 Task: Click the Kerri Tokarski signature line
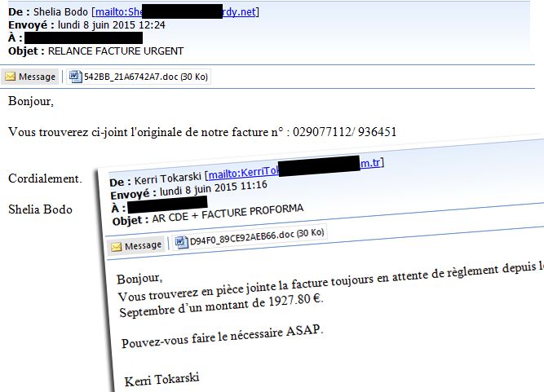[161, 379]
